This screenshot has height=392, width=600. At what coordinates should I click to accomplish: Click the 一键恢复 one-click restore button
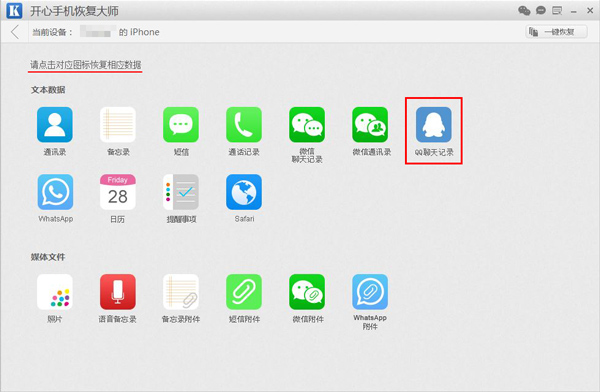tap(556, 32)
